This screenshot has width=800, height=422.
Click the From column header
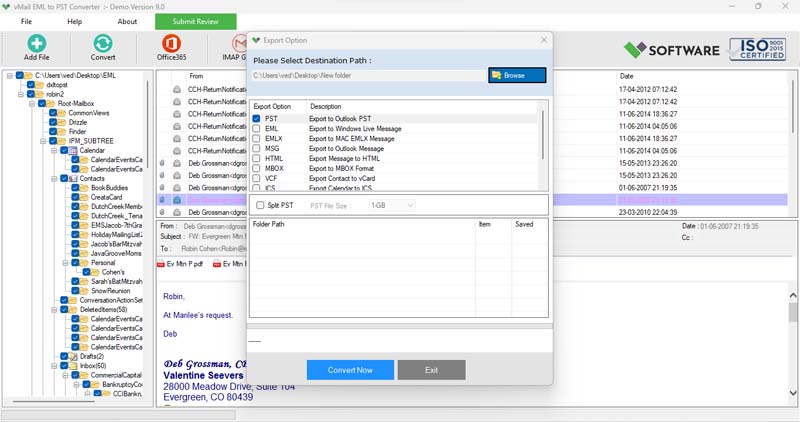click(196, 76)
